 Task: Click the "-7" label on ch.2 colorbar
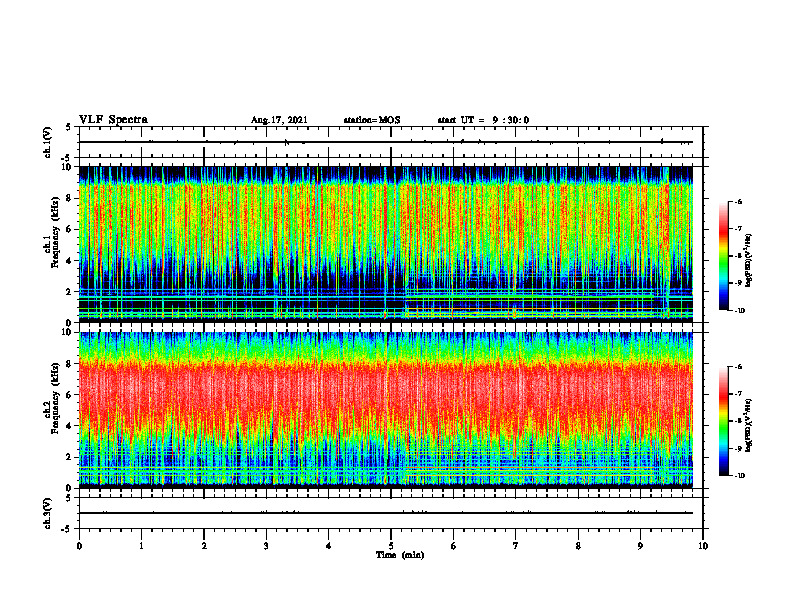738,394
